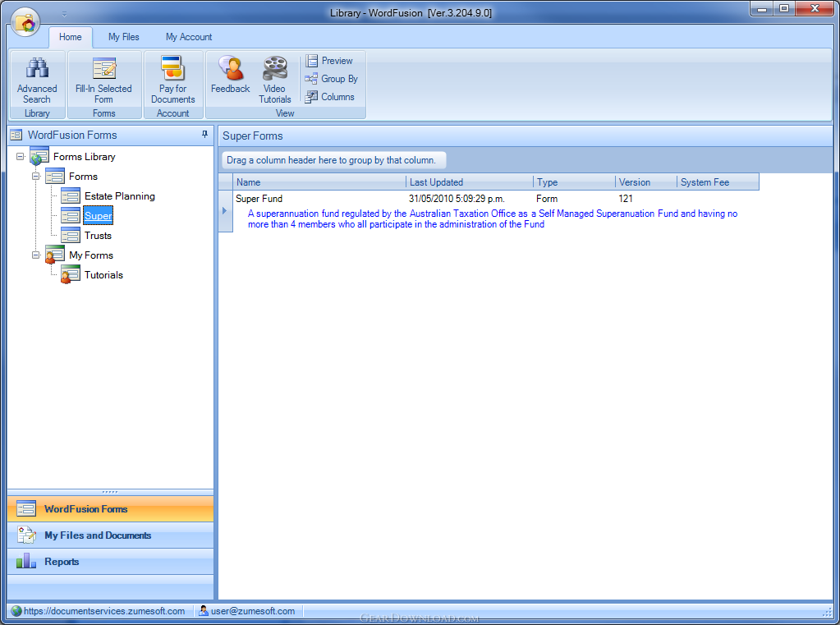
Task: Minimize the WordFusion window
Action: [762, 8]
